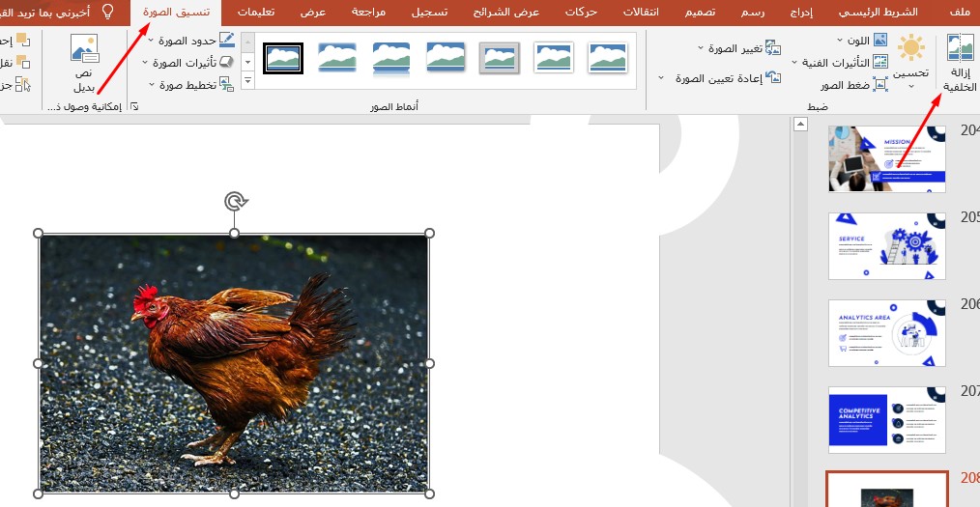Click the Change Picture (تغيير الصورة) icon

tap(773, 48)
